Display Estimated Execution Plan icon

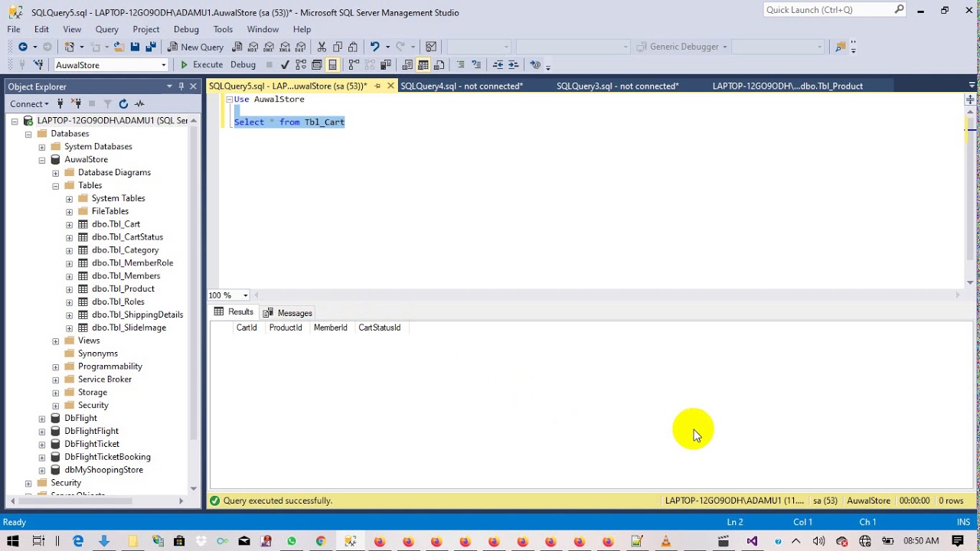tap(301, 65)
